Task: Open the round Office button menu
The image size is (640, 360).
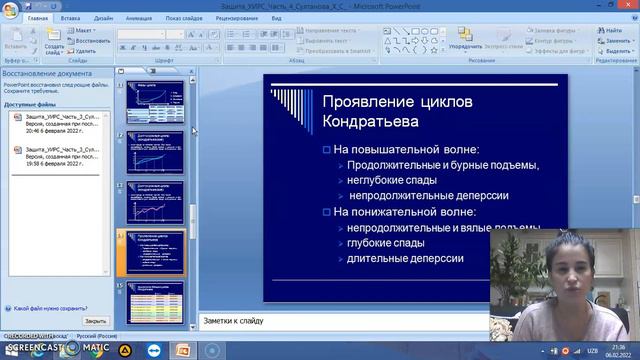Action: 10,10
